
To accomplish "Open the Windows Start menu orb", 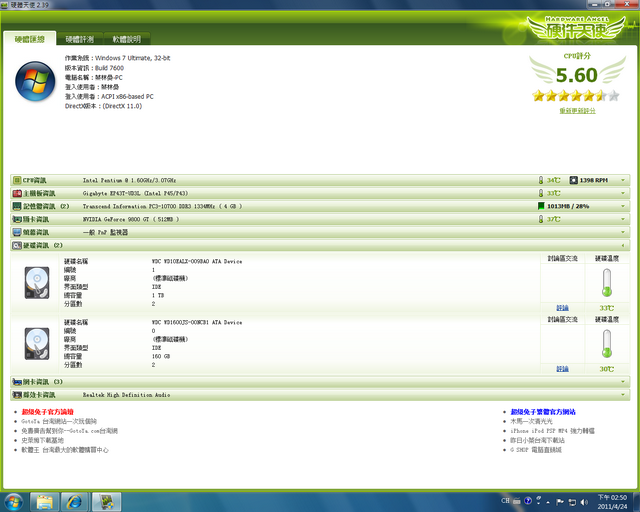I will pyautogui.click(x=13, y=502).
